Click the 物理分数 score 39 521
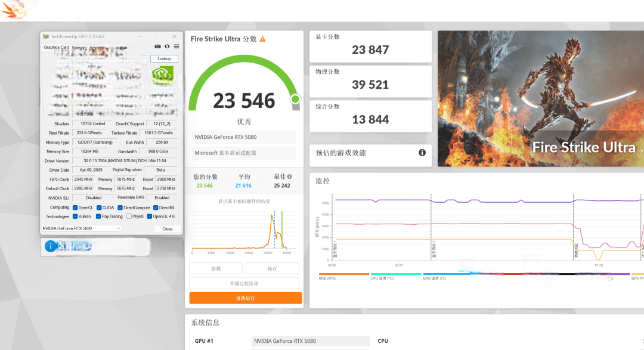 [370, 85]
